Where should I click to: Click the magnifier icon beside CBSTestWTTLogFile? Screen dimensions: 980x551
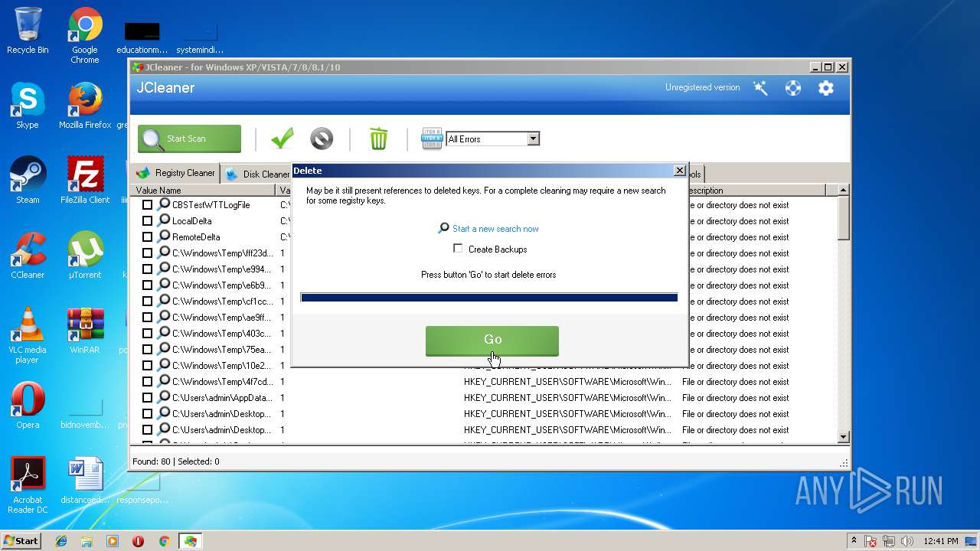pyautogui.click(x=163, y=204)
